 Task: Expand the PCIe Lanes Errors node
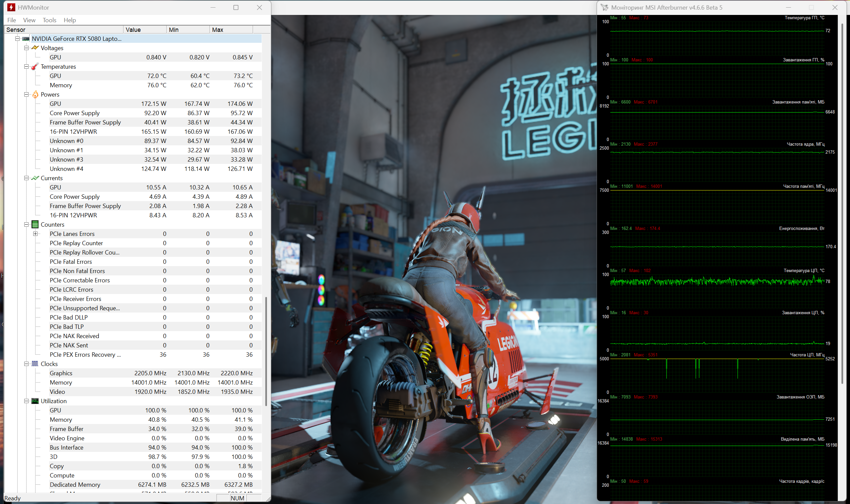pos(35,234)
